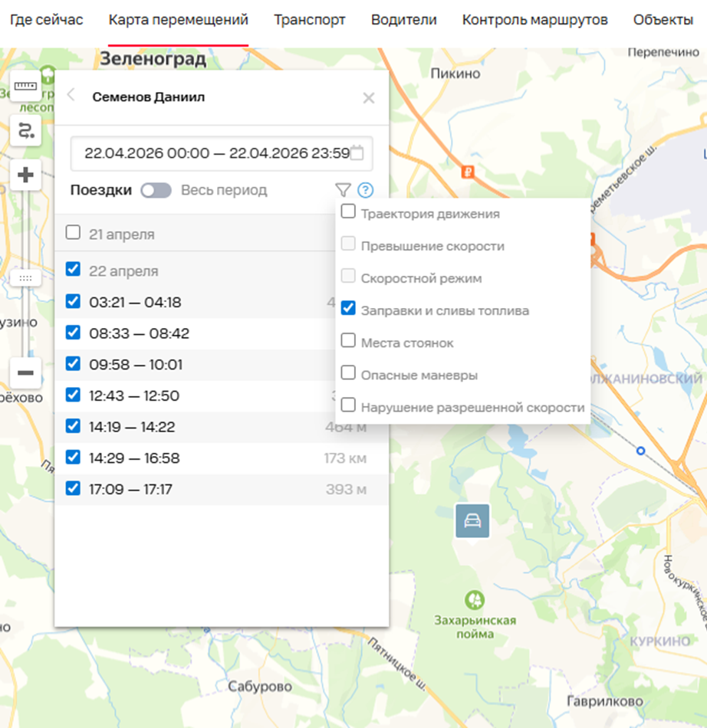
Task: Click the route builder icon on map
Action: tap(25, 131)
